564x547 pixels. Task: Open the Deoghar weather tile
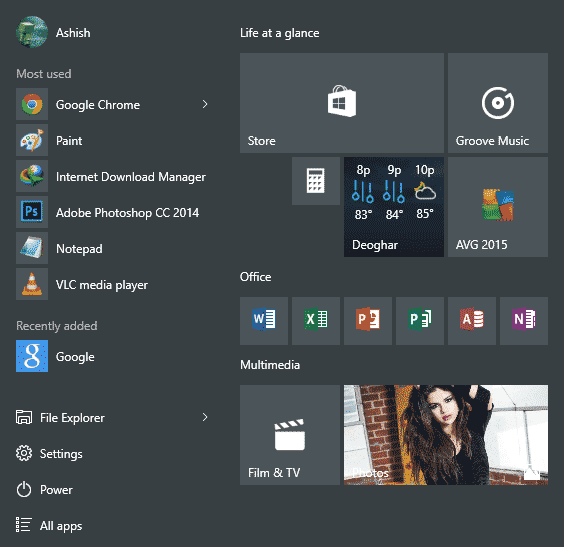point(394,207)
